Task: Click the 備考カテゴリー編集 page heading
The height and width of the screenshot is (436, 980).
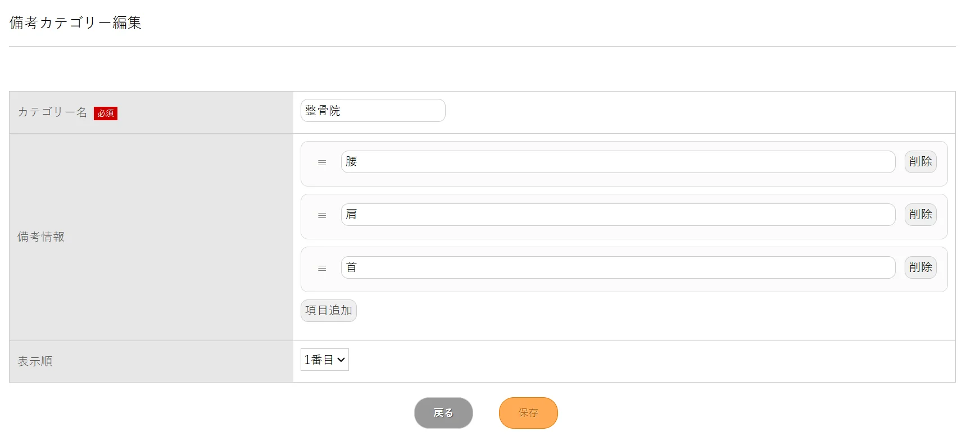Action: pos(75,22)
